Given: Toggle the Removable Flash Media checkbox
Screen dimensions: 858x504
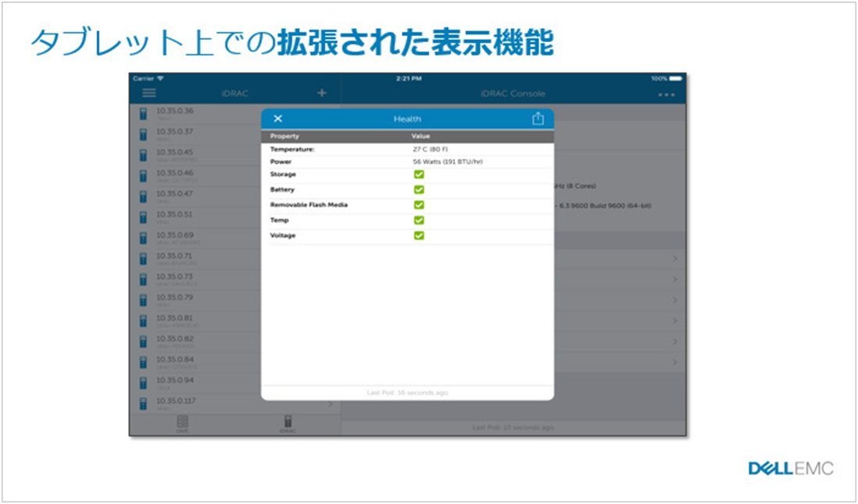Looking at the screenshot, I should [419, 206].
